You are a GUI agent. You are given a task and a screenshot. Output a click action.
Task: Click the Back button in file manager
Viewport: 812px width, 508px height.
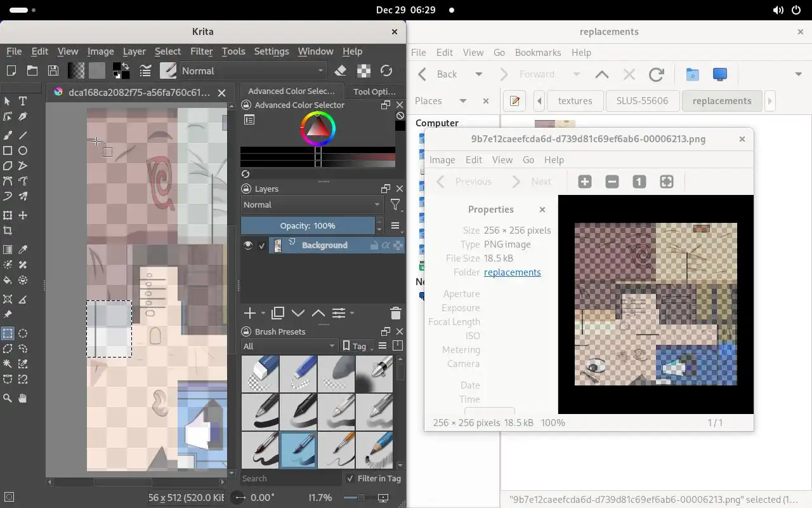[x=436, y=74]
